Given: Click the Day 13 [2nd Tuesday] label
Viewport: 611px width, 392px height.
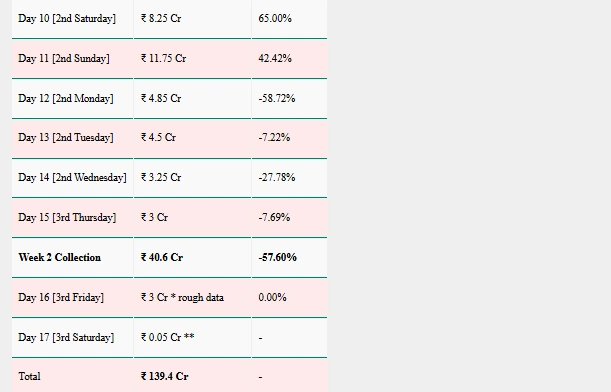Looking at the screenshot, I should [x=66, y=138].
